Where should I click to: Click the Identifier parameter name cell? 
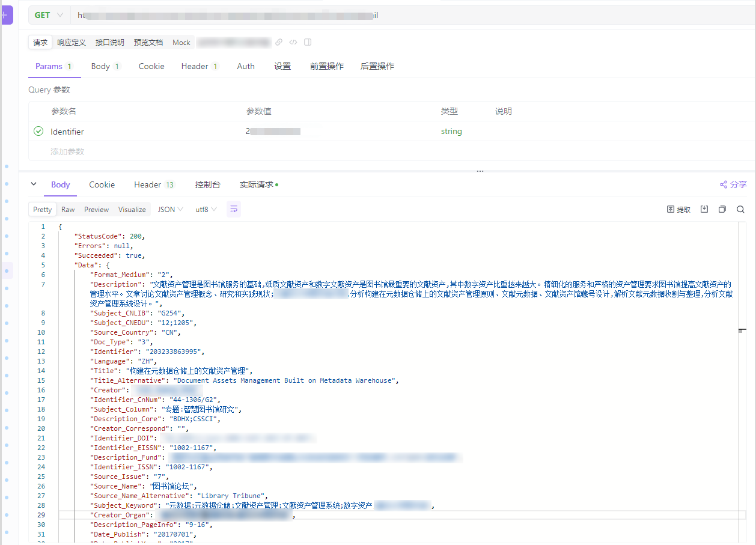point(67,131)
